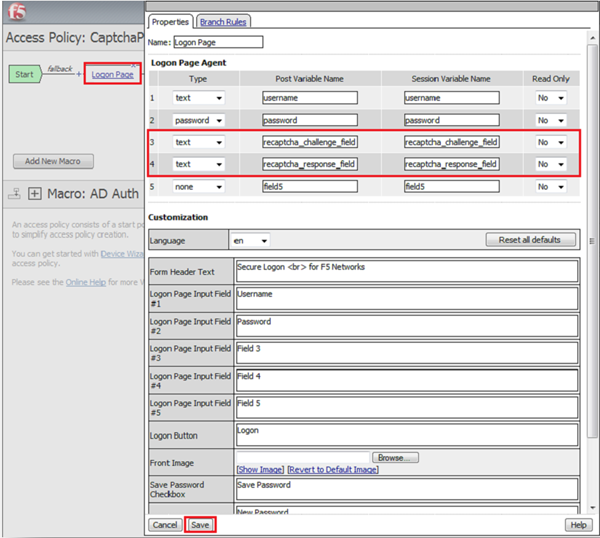Select the Properties tab
The image size is (600, 538).
(x=169, y=21)
